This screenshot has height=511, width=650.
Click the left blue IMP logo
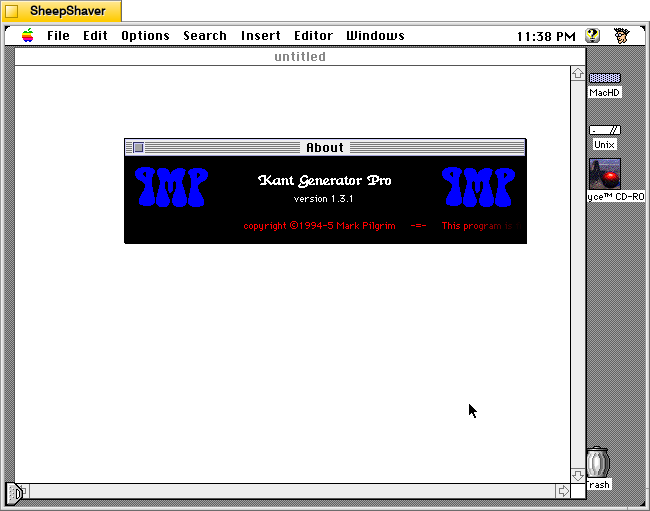171,187
